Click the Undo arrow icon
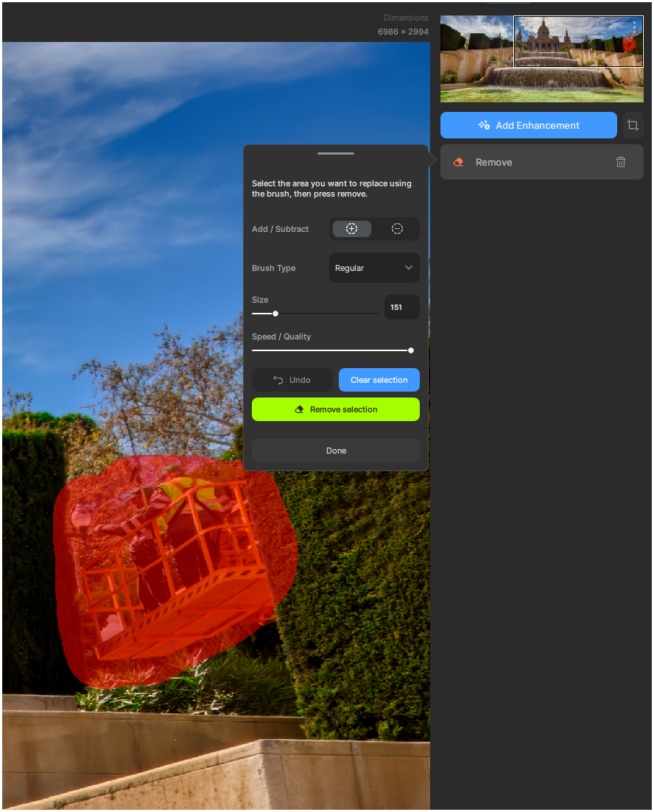654x812 pixels. pyautogui.click(x=278, y=380)
